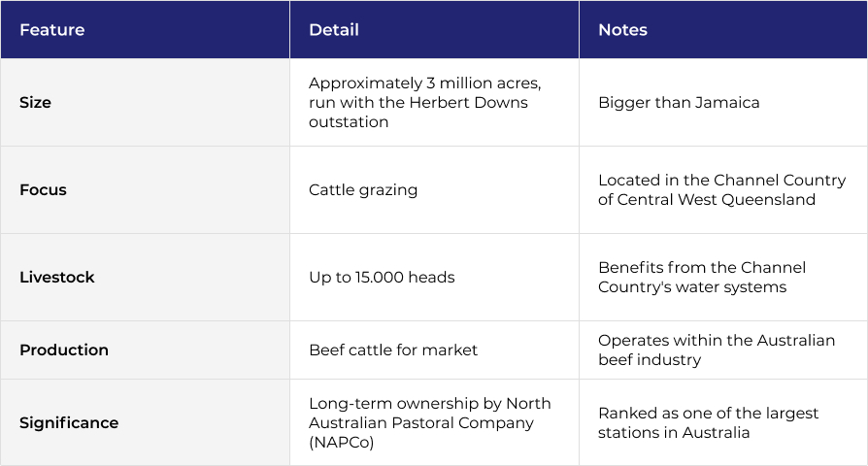Click the 'Up to 15.000 heads' cell

[x=435, y=278]
